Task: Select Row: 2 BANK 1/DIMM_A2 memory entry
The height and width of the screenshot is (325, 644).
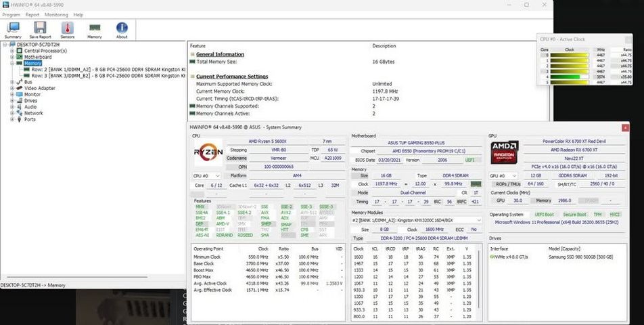Action: point(108,70)
